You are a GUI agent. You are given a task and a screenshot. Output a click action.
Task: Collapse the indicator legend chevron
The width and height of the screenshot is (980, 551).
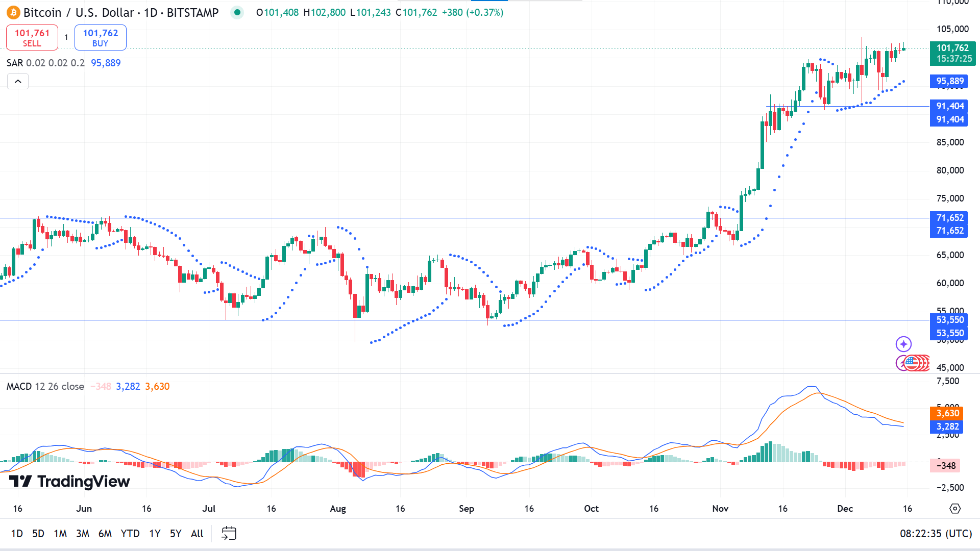pyautogui.click(x=18, y=82)
